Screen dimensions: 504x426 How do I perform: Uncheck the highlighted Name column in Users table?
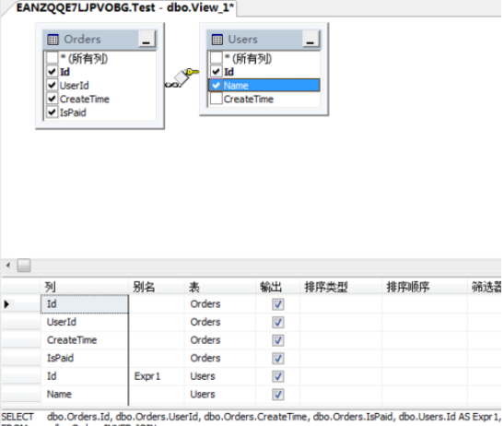tap(216, 85)
